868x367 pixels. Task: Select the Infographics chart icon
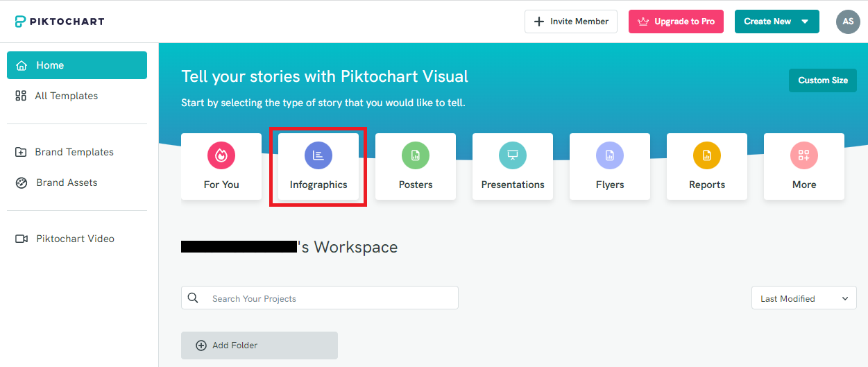point(318,155)
